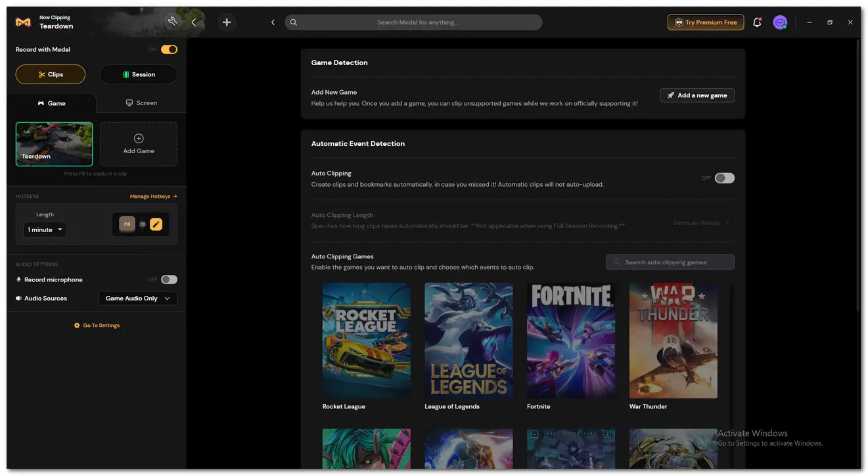Click the Add Game plus tile
This screenshot has height=476, width=868.
tap(139, 144)
